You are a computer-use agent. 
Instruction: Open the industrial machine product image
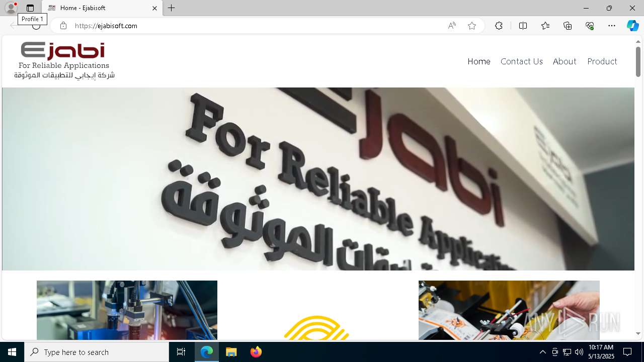click(127, 310)
